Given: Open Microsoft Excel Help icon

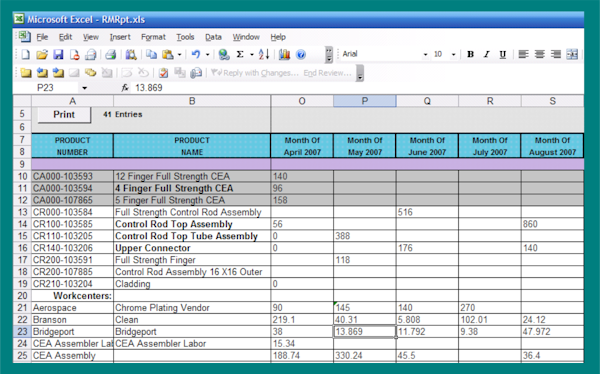Looking at the screenshot, I should coord(301,55).
